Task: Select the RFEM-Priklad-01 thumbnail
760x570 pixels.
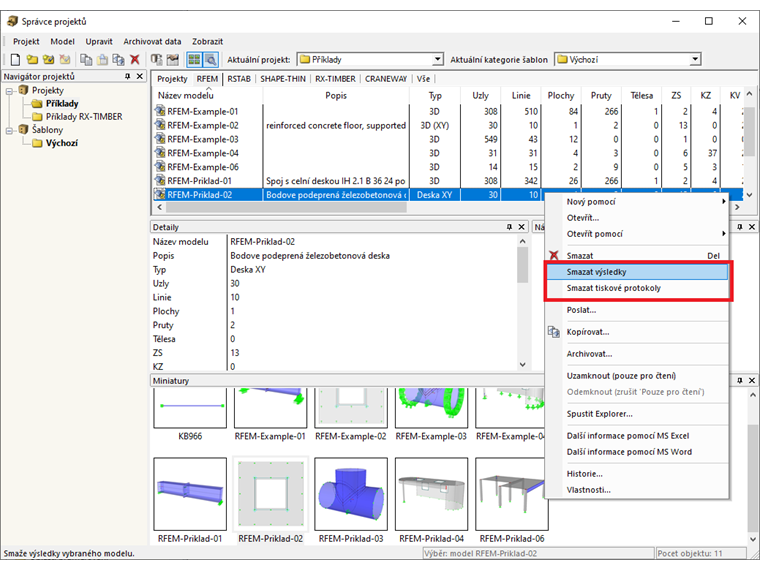Action: tap(190, 500)
